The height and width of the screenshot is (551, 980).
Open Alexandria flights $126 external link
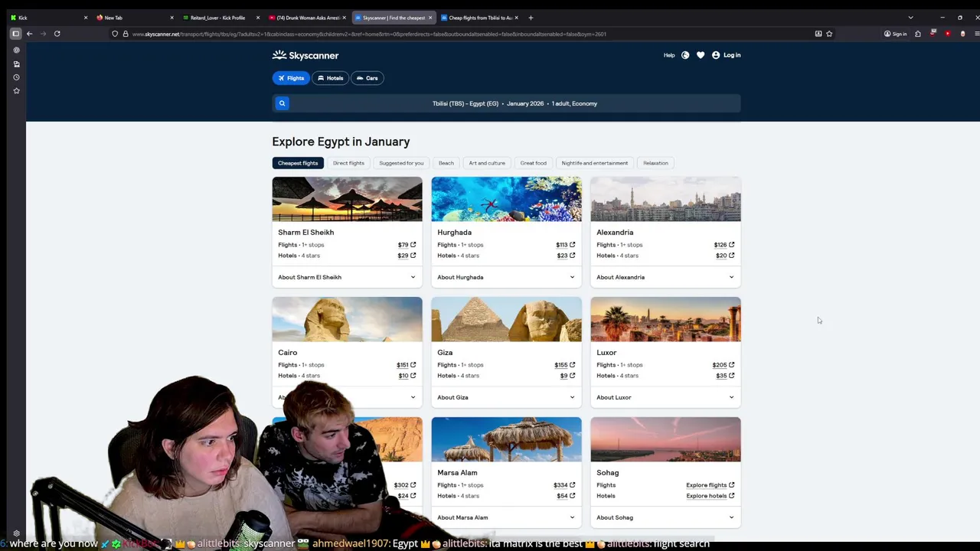(x=724, y=245)
